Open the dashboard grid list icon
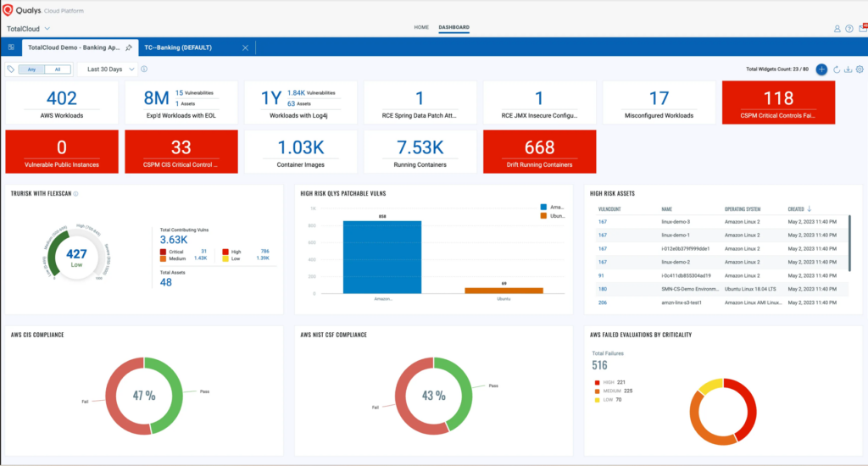 point(11,47)
